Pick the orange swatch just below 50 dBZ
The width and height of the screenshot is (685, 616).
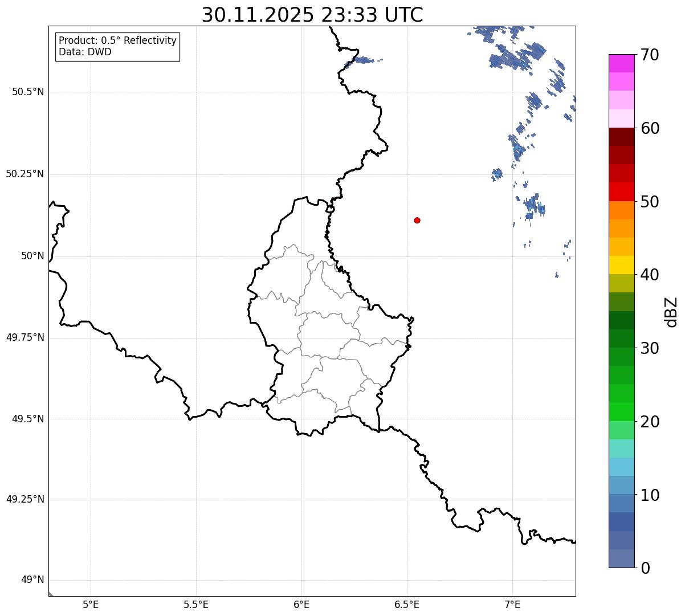[x=621, y=210]
